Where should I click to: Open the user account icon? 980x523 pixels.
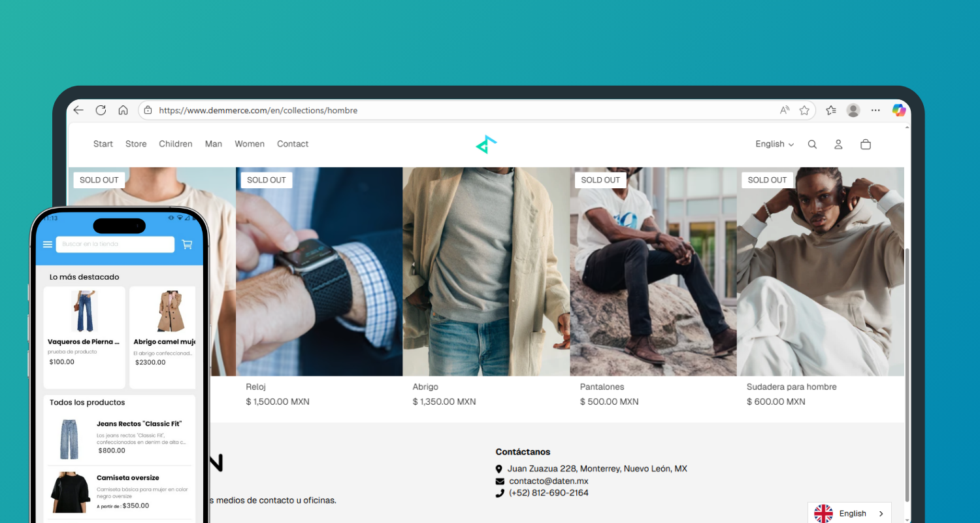click(838, 144)
